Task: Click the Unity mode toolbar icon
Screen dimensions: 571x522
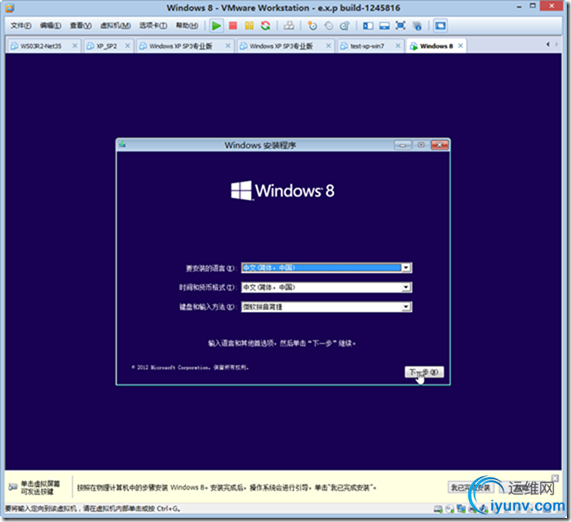Action: point(417,25)
